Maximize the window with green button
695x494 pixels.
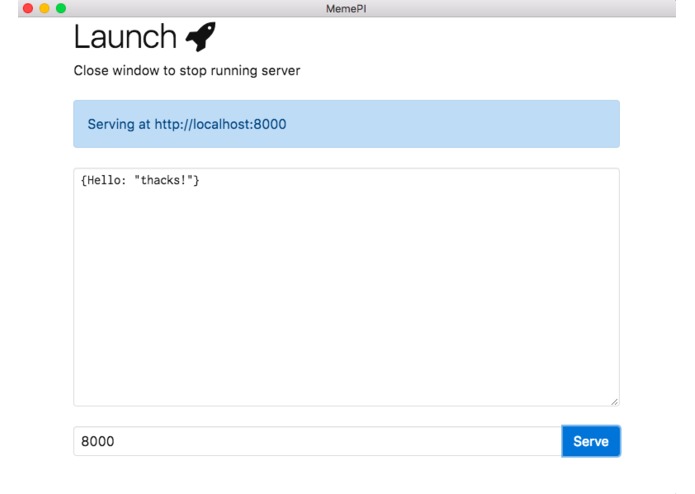coord(61,8)
